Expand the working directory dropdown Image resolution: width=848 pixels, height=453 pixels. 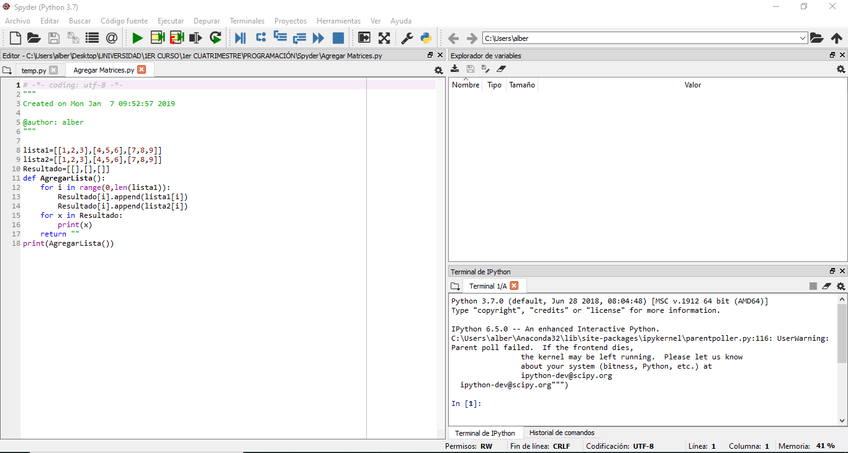coord(802,38)
